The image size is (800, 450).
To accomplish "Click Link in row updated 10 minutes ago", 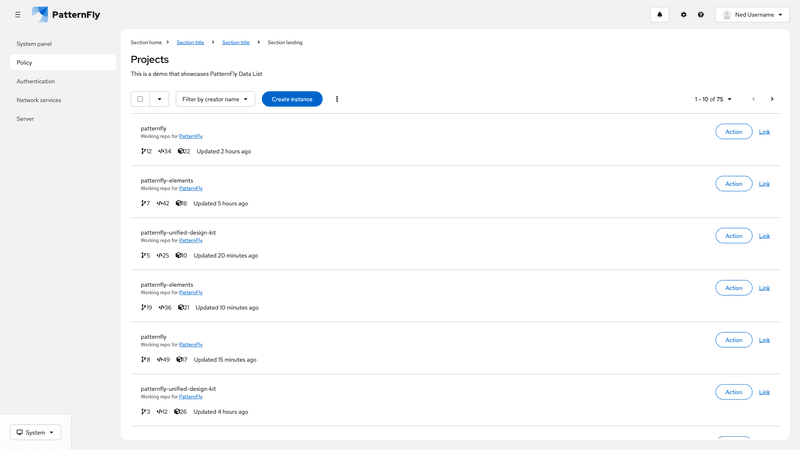I will [764, 288].
